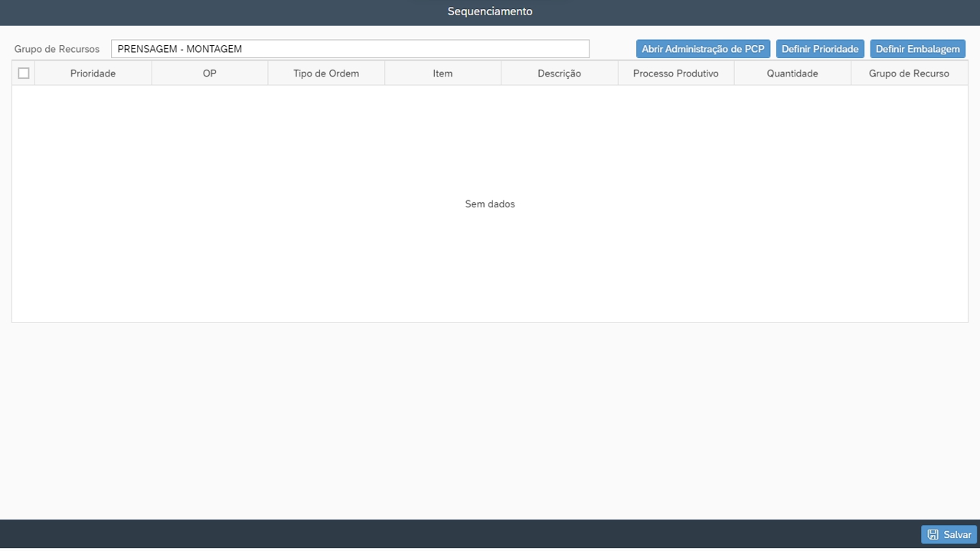980x551 pixels.
Task: Click the blank area below the table
Action: 490,421
